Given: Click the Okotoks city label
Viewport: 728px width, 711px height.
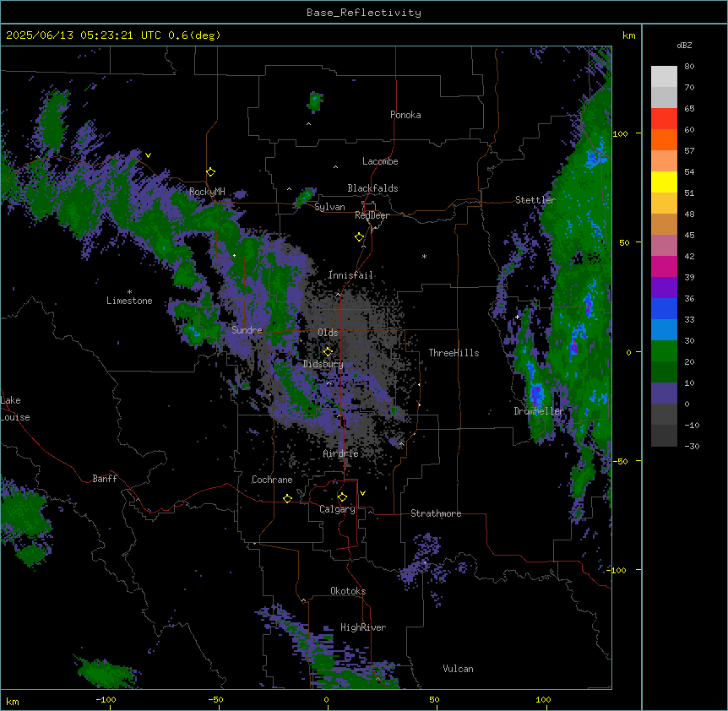Looking at the screenshot, I should [x=348, y=591].
